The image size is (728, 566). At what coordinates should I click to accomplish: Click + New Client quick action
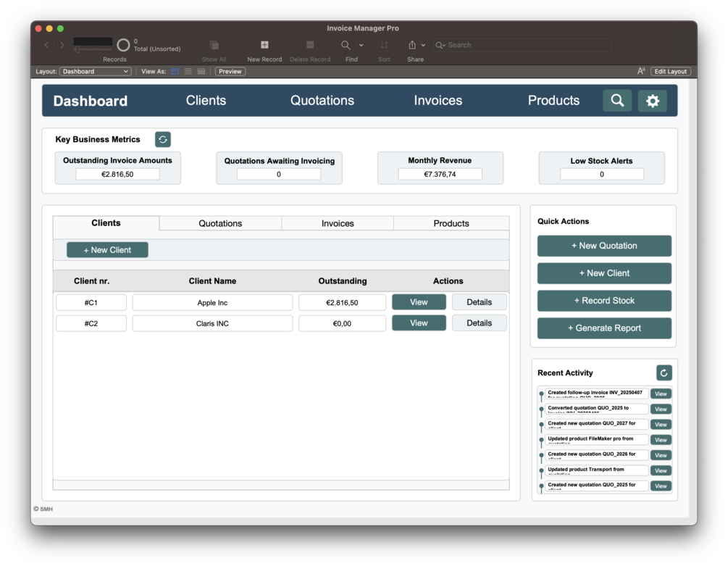[x=604, y=273]
